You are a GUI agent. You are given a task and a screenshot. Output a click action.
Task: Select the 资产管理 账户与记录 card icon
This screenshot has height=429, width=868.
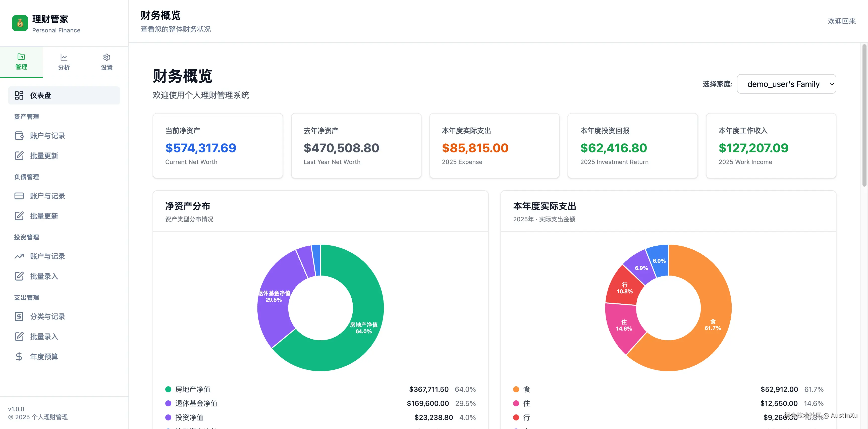point(19,135)
